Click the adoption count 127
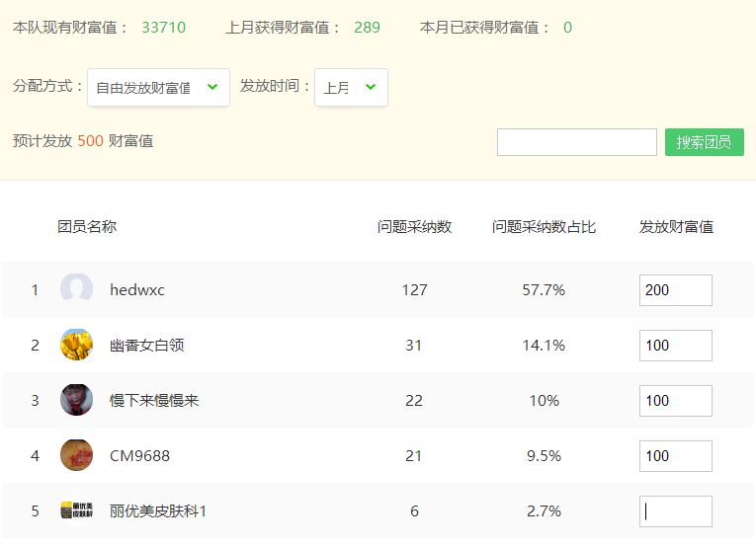 [415, 290]
